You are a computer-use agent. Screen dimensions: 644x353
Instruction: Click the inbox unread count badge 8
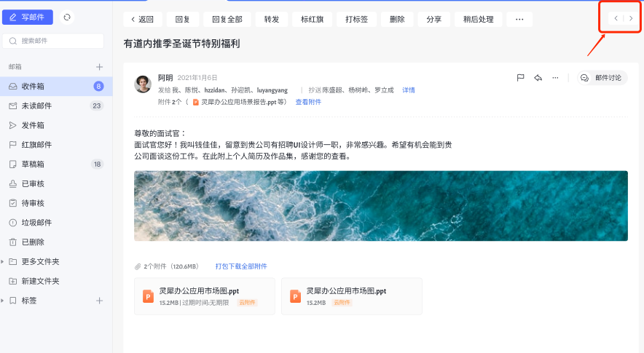tap(98, 86)
